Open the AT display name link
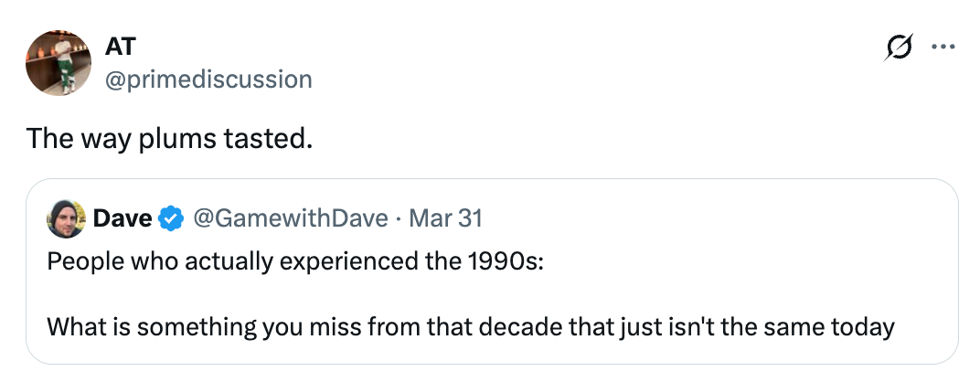980x382 pixels. coord(121,45)
